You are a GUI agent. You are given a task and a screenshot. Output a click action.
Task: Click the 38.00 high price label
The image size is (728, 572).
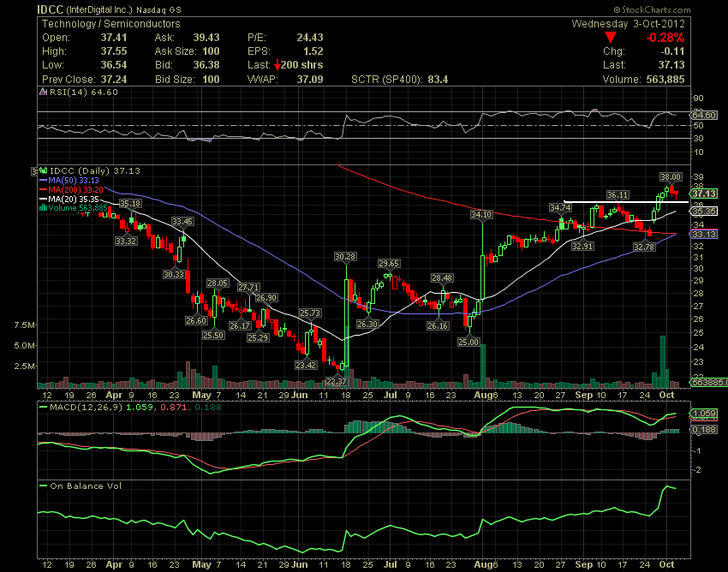[x=671, y=177]
